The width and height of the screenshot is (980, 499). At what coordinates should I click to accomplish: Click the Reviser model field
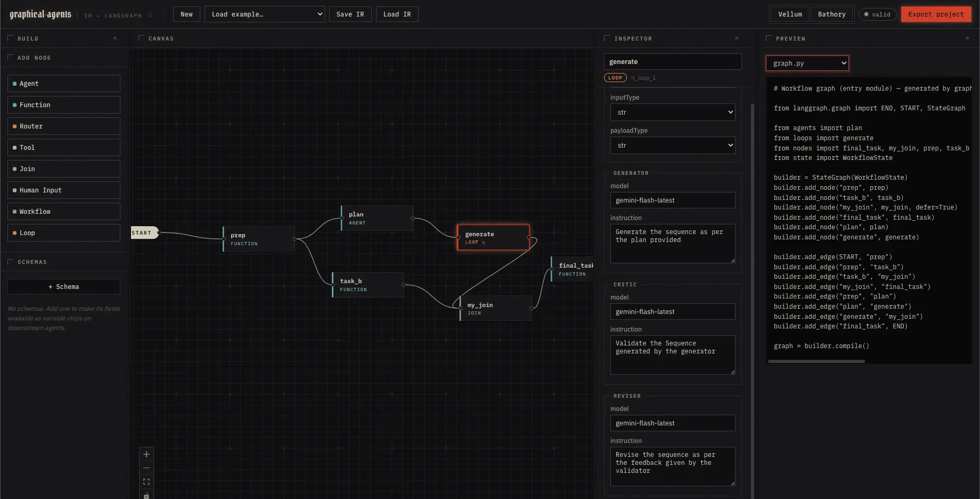[673, 423]
